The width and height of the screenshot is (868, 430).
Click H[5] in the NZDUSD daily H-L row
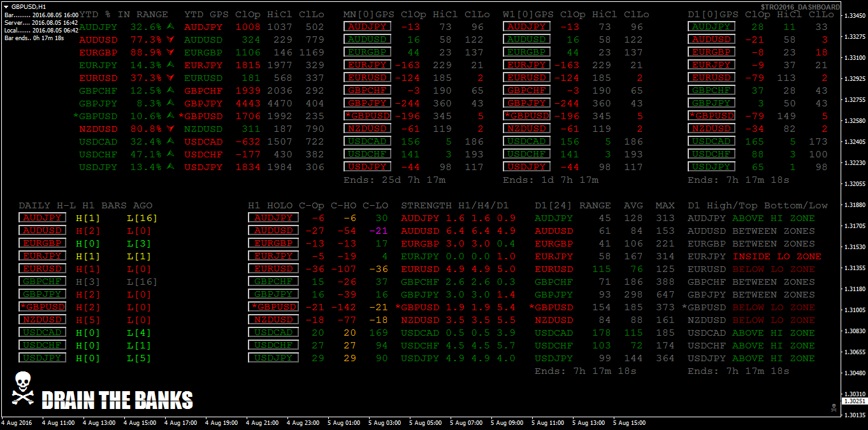click(88, 320)
